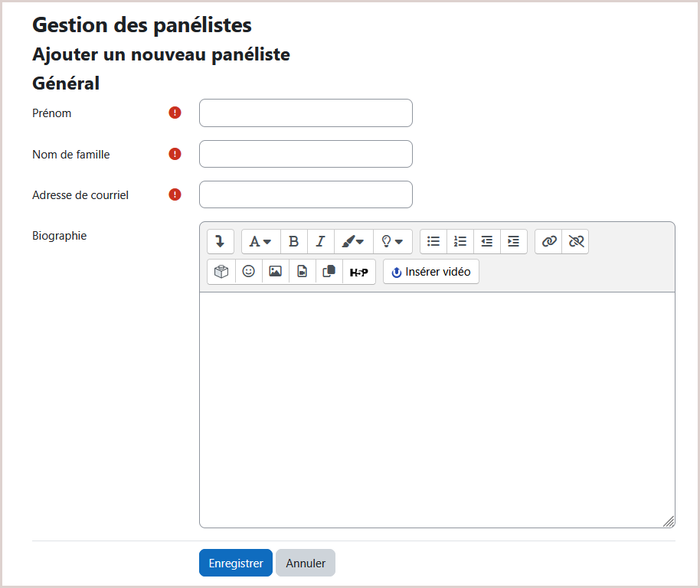Toggle the Atto toolbar expand arrow

[221, 241]
